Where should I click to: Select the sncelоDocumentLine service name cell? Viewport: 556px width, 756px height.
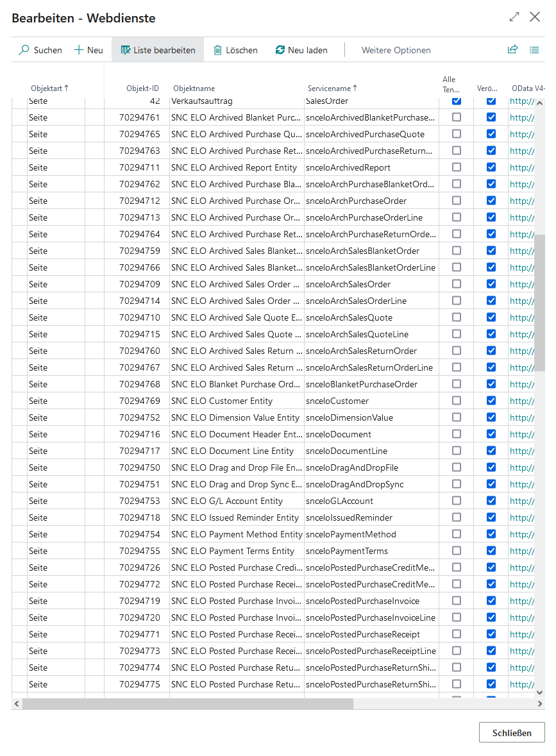coord(346,451)
